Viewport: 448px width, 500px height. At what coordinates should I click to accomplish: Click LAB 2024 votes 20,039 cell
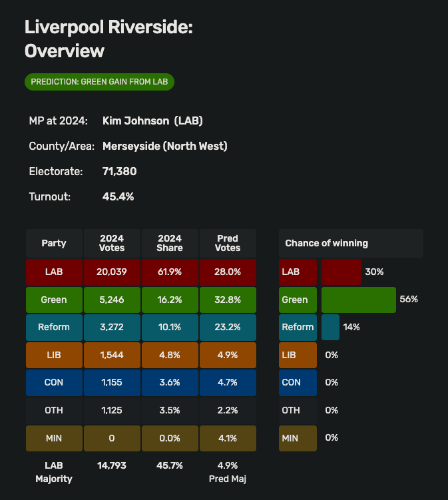[112, 272]
